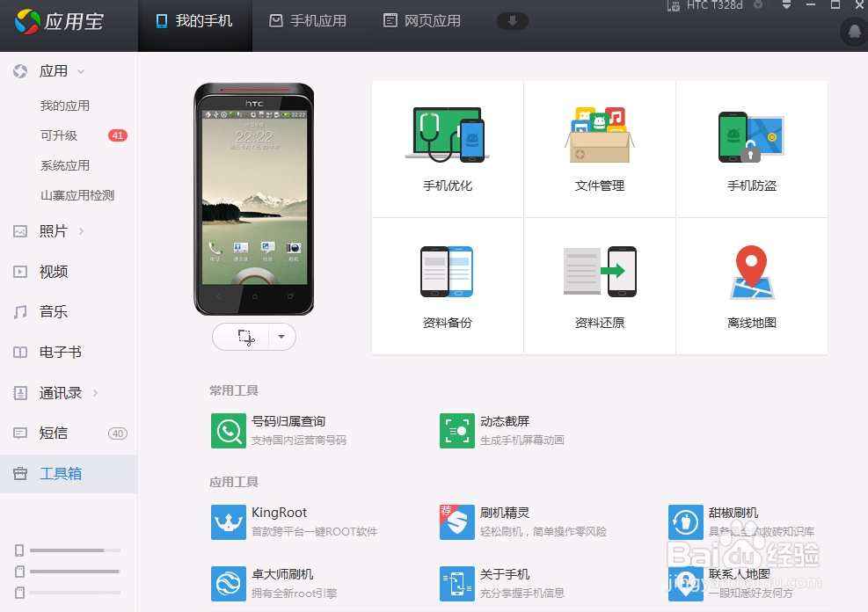868x612 pixels.
Task: Open the download manager arrow button
Action: pyautogui.click(x=513, y=22)
